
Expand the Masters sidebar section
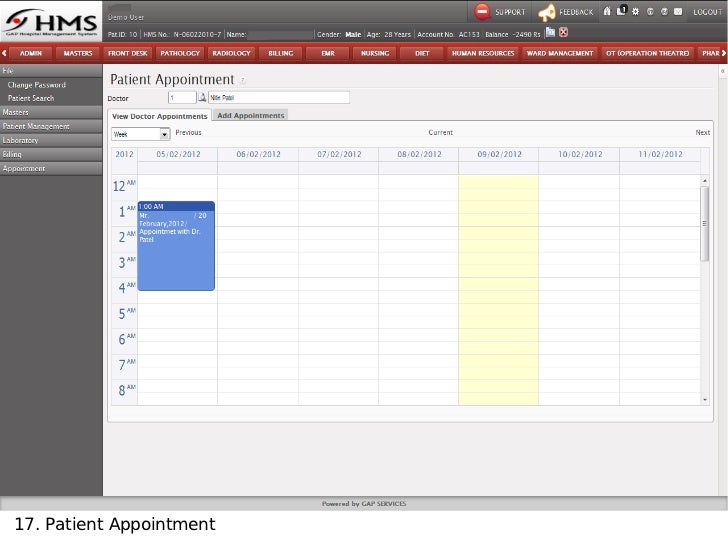51,112
